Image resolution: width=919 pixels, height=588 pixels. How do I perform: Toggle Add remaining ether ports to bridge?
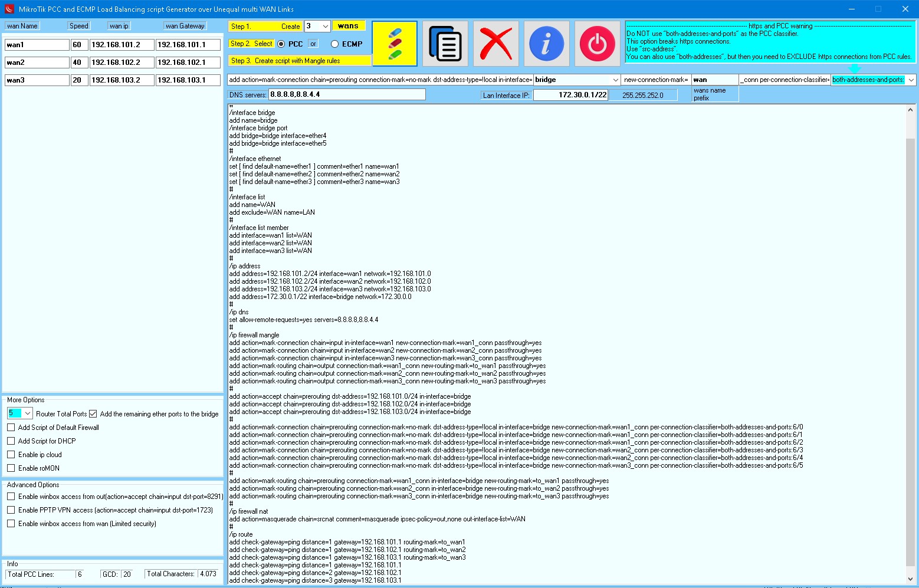[x=93, y=413]
